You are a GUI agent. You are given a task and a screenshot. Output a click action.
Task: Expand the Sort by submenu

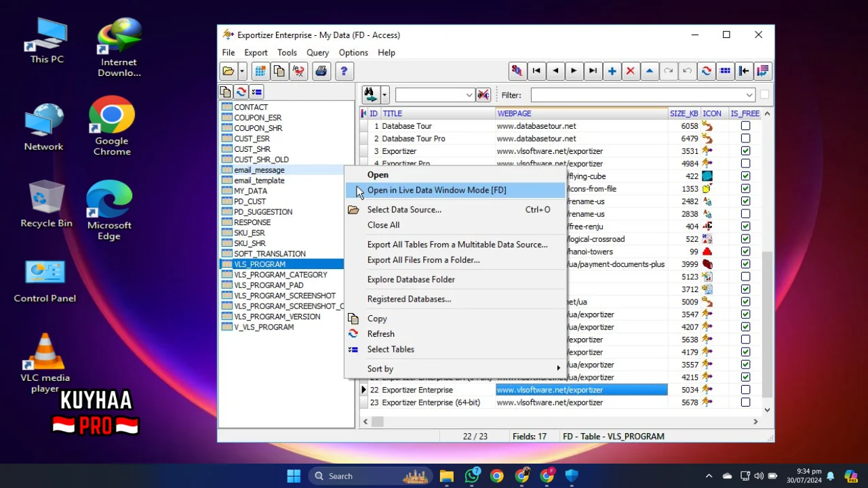click(455, 369)
